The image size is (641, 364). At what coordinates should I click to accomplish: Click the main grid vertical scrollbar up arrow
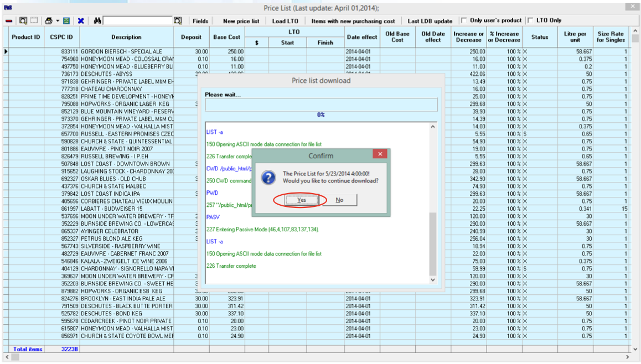point(635,31)
